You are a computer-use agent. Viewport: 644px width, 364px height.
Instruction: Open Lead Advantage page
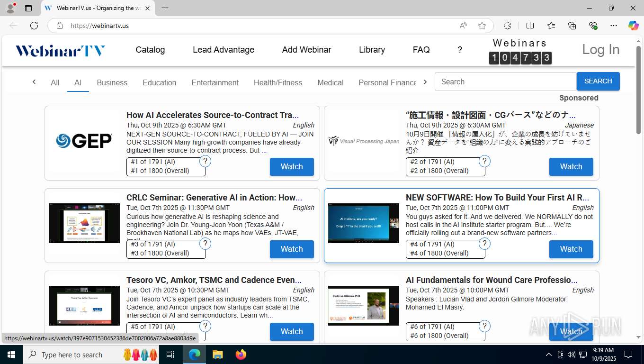[x=224, y=50]
